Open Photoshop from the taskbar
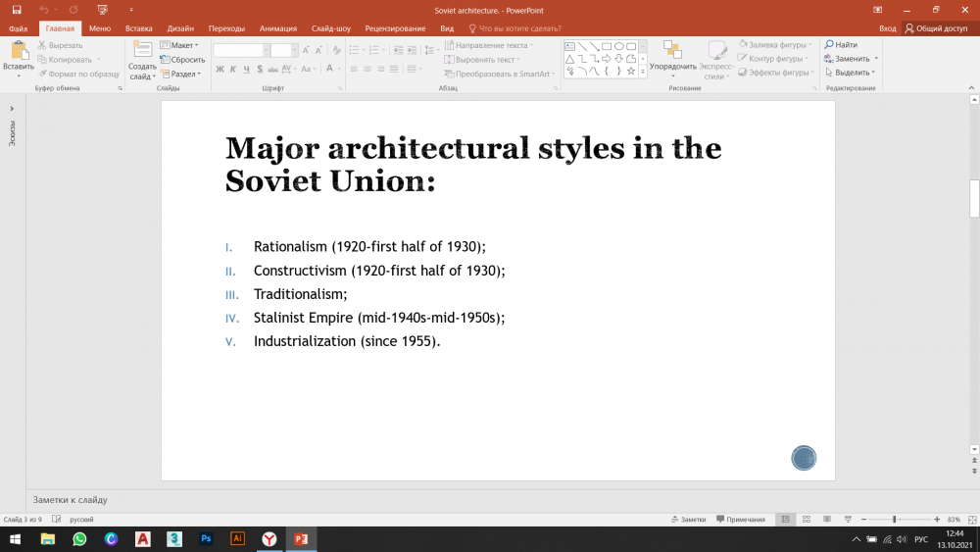 (x=206, y=539)
